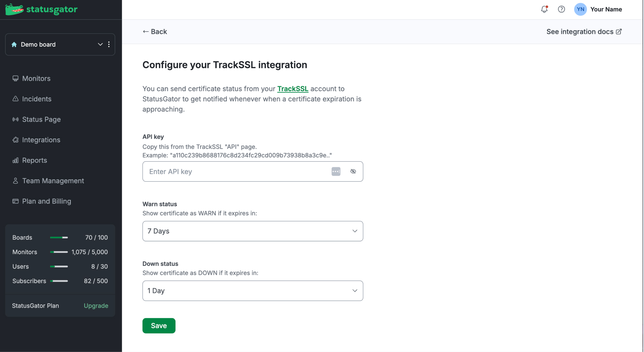644x352 pixels.
Task: Open the Integrations section
Action: pyautogui.click(x=41, y=140)
